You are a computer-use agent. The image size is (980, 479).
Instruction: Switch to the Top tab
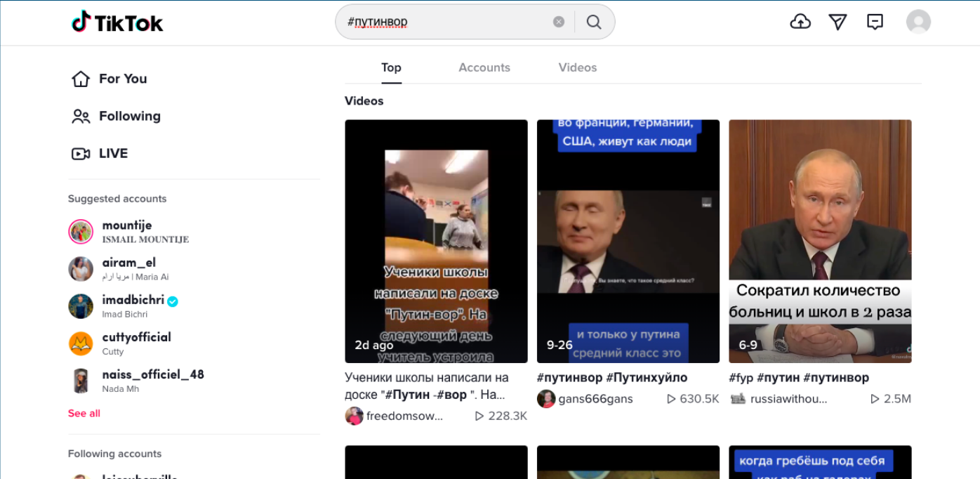point(391,67)
